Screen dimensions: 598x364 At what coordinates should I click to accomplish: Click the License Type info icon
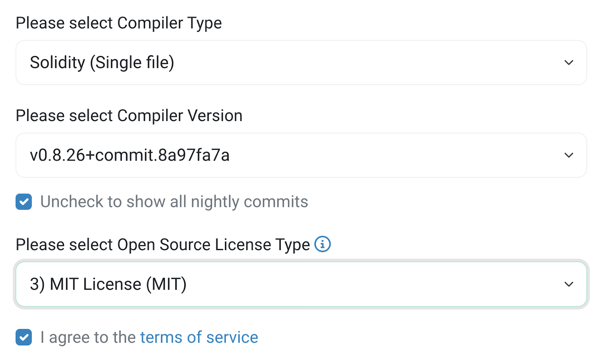322,245
